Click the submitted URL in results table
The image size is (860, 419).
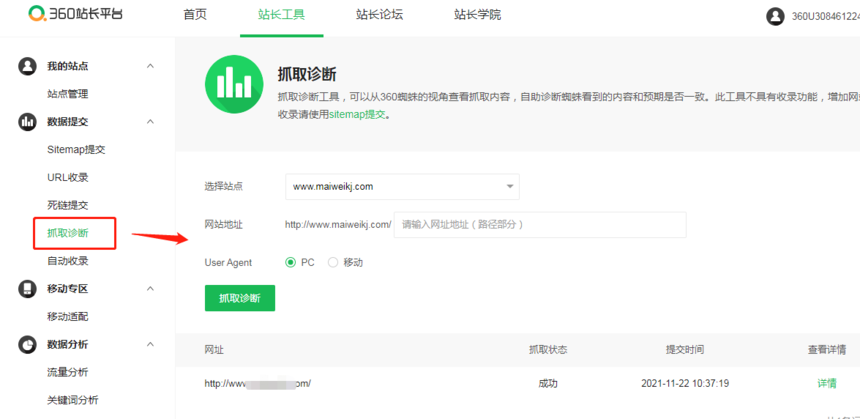[x=258, y=383]
